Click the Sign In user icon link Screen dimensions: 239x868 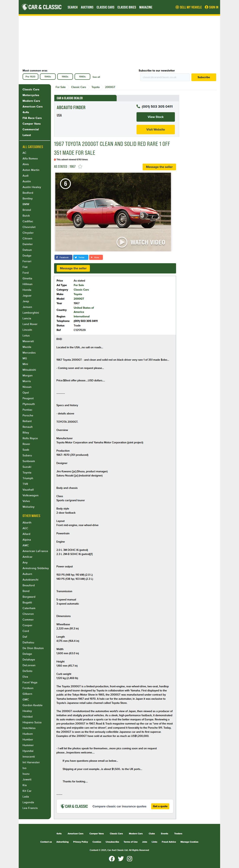(211, 7)
